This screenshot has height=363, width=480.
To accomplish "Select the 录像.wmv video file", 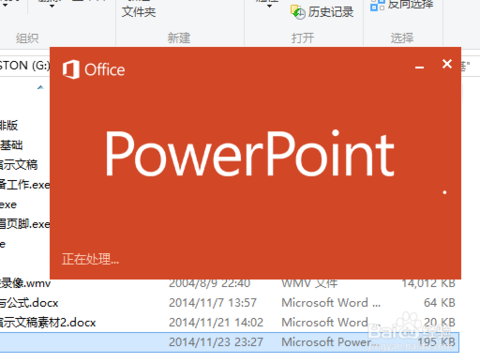I will (25, 283).
